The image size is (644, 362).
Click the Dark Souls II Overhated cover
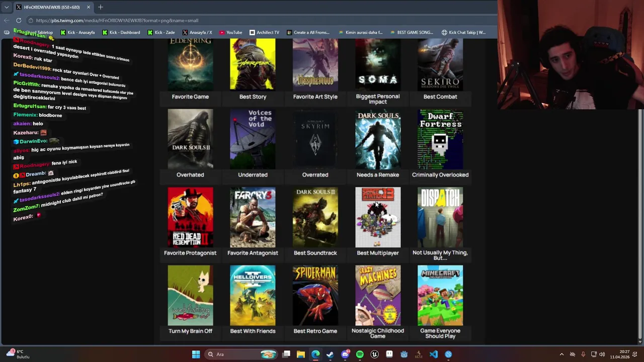(190, 139)
